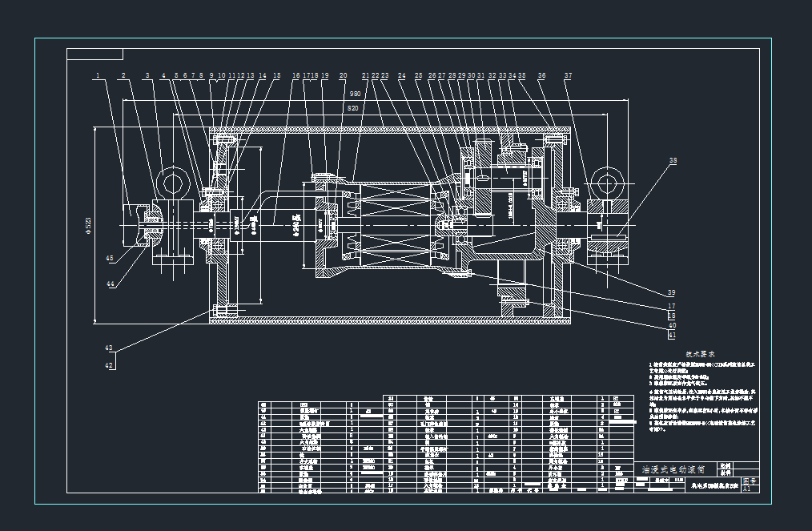Screen dimensions: 812x531
Task: Click the 技术要求 technical requirements heading
Action: point(699,353)
